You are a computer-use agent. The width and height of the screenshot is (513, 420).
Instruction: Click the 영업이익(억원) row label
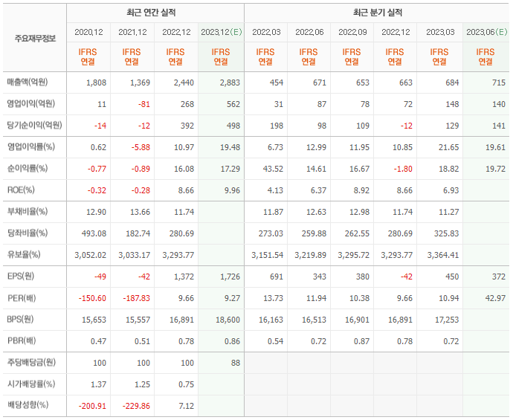(31, 103)
